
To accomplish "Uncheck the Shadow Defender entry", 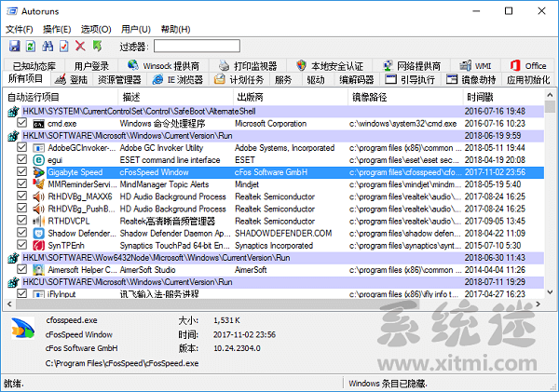I will pyautogui.click(x=22, y=233).
